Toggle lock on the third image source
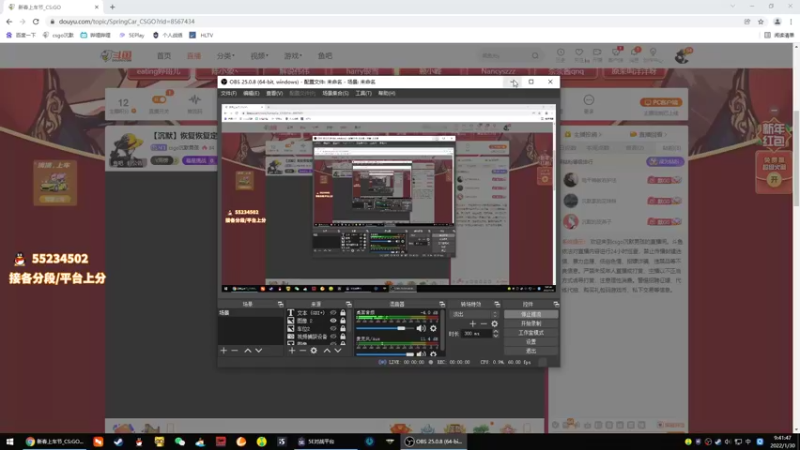The height and width of the screenshot is (450, 800). 343,329
